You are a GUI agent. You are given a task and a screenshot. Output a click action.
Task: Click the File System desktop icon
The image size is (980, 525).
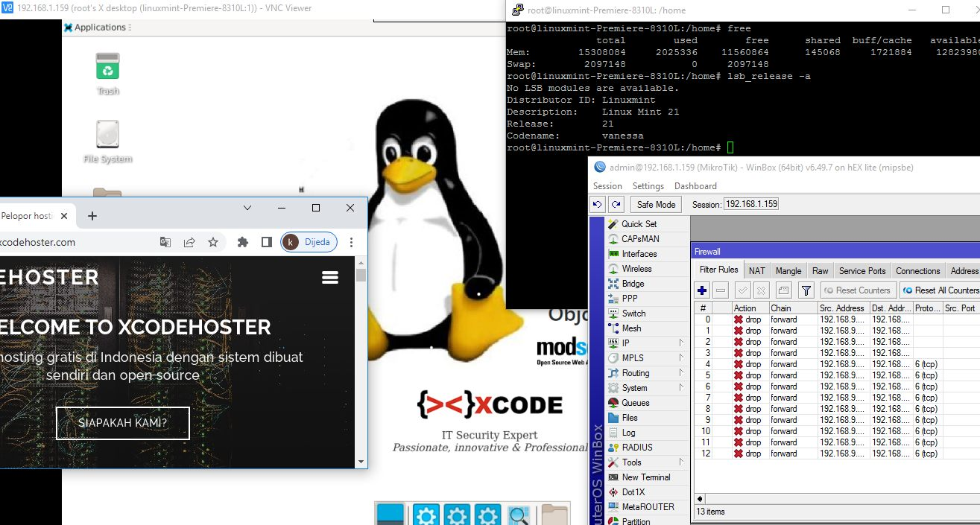(x=108, y=142)
